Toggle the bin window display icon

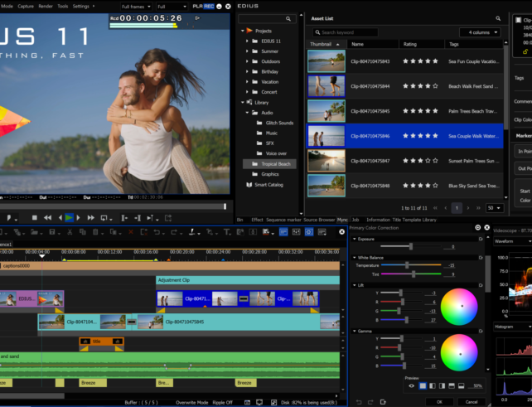click(283, 232)
